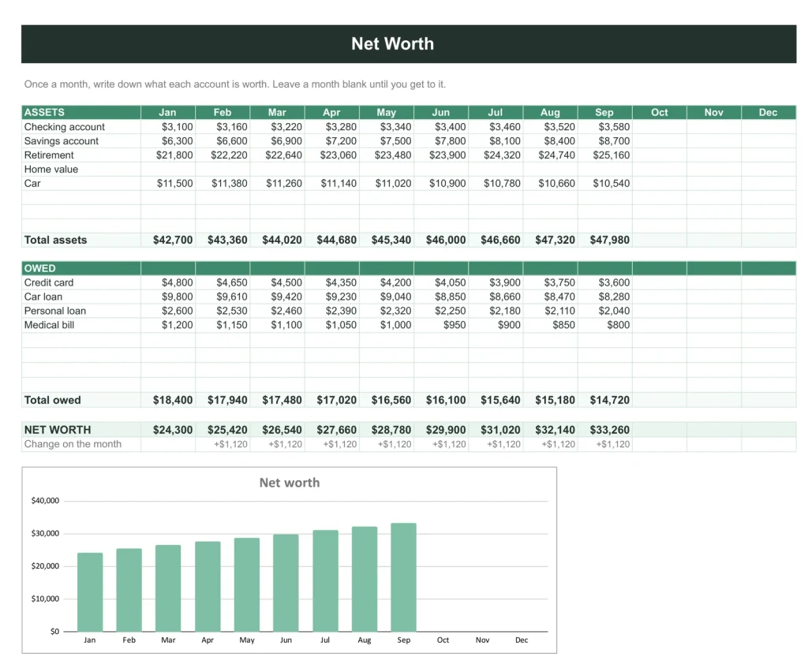
Task: Click the Net Worth title banner
Action: pyautogui.click(x=409, y=44)
